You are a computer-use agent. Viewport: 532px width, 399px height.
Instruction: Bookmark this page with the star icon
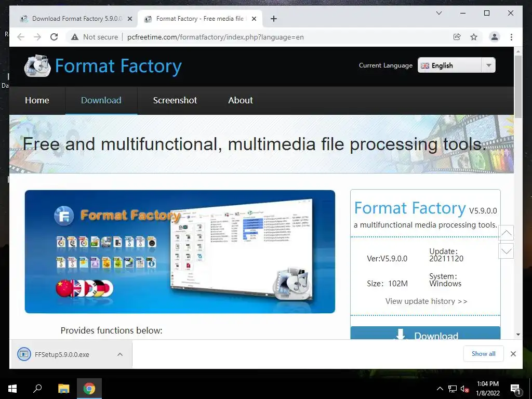point(474,37)
